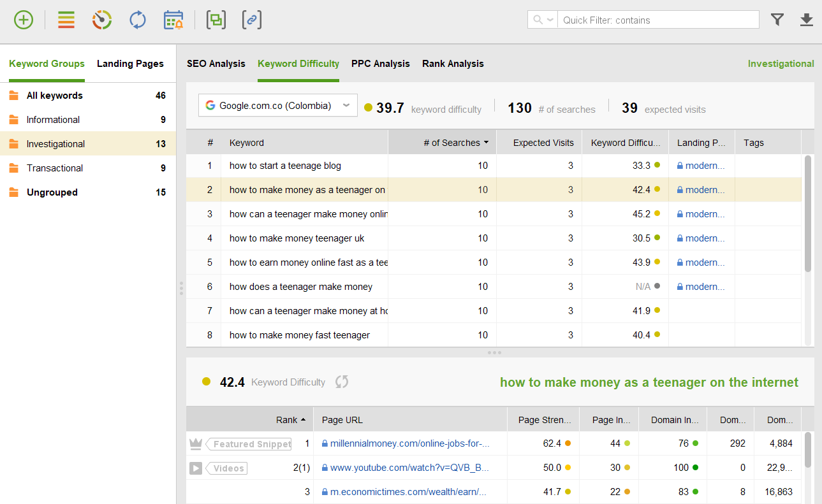Switch to the Keyword Groups tab
Viewport: 822px width, 504px height.
[47, 64]
